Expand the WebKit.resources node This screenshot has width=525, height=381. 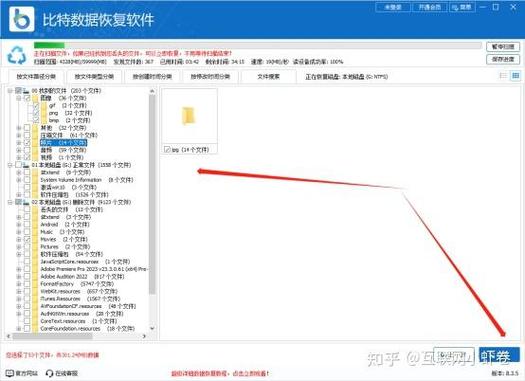pos(19,291)
